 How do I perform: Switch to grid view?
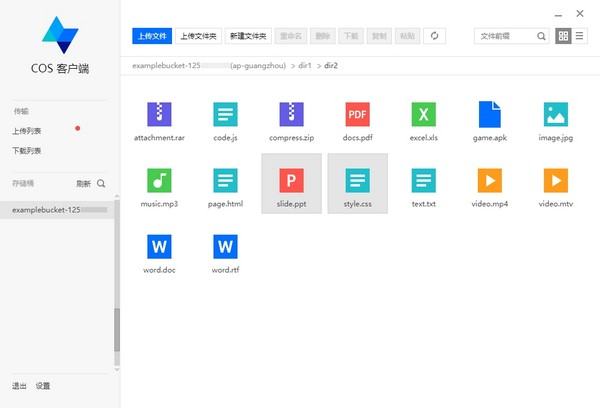[563, 36]
